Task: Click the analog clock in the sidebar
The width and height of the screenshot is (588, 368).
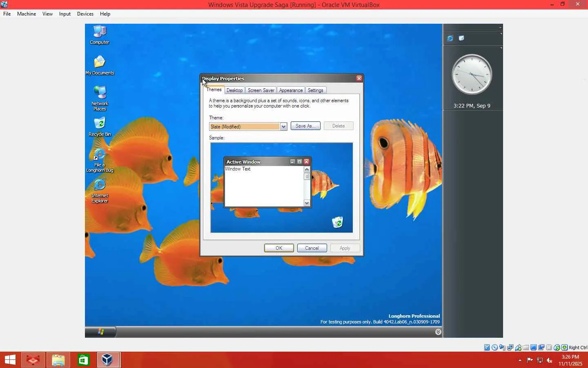Action: pyautogui.click(x=472, y=74)
